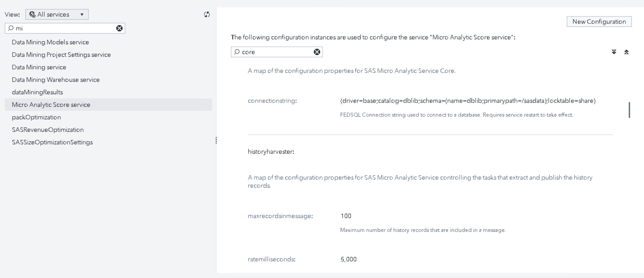
Task: Select dataMiningResults in the list
Action: pyautogui.click(x=37, y=92)
